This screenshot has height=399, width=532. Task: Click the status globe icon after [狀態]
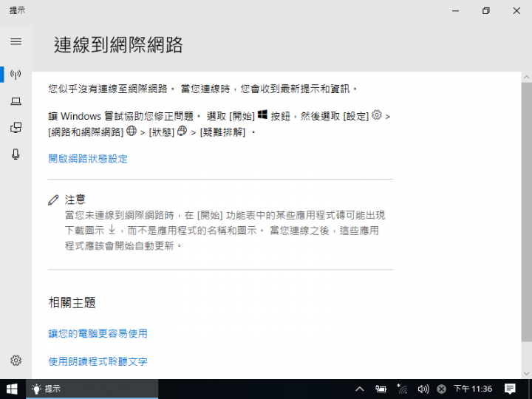(x=183, y=131)
